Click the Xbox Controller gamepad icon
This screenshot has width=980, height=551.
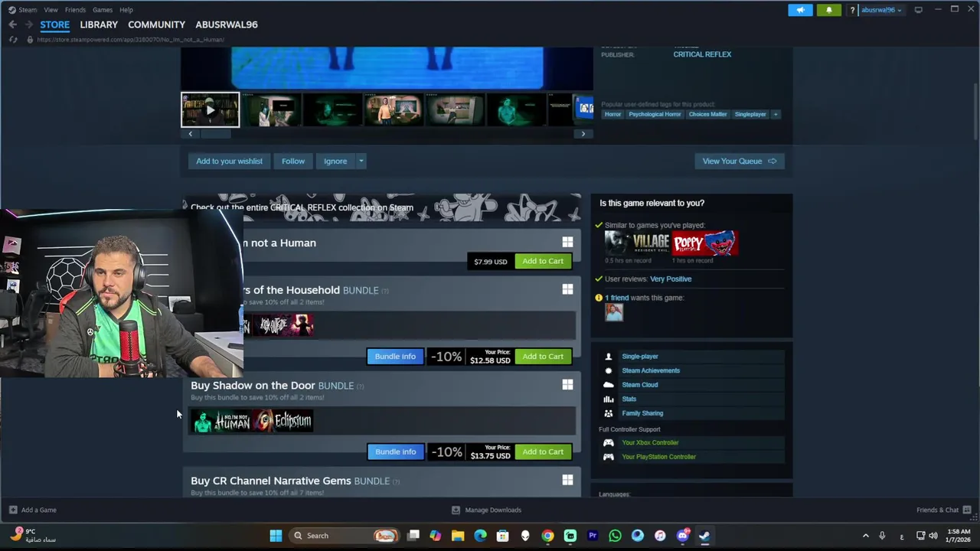(609, 442)
